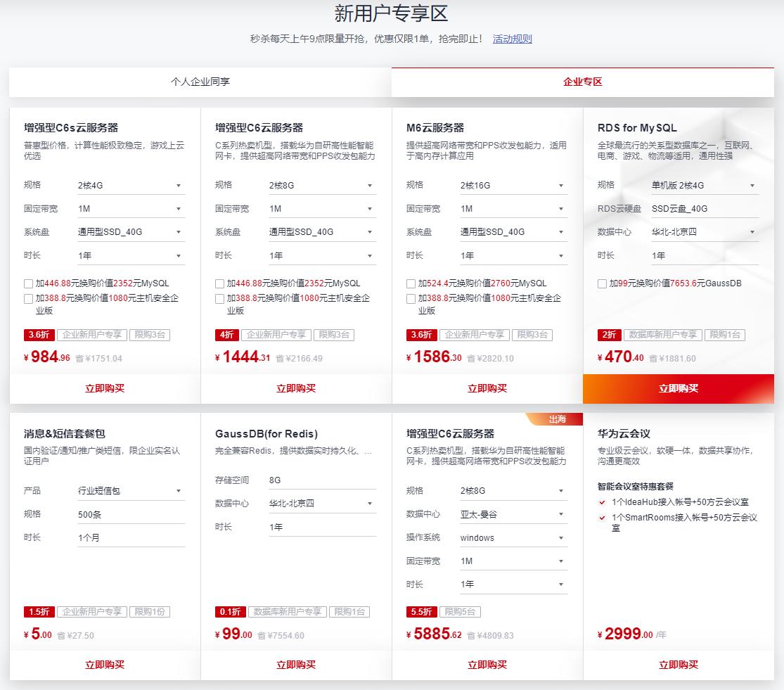Buy the M6云服务器 with 立即购买
Viewport: 784px width, 690px height.
[x=487, y=388]
